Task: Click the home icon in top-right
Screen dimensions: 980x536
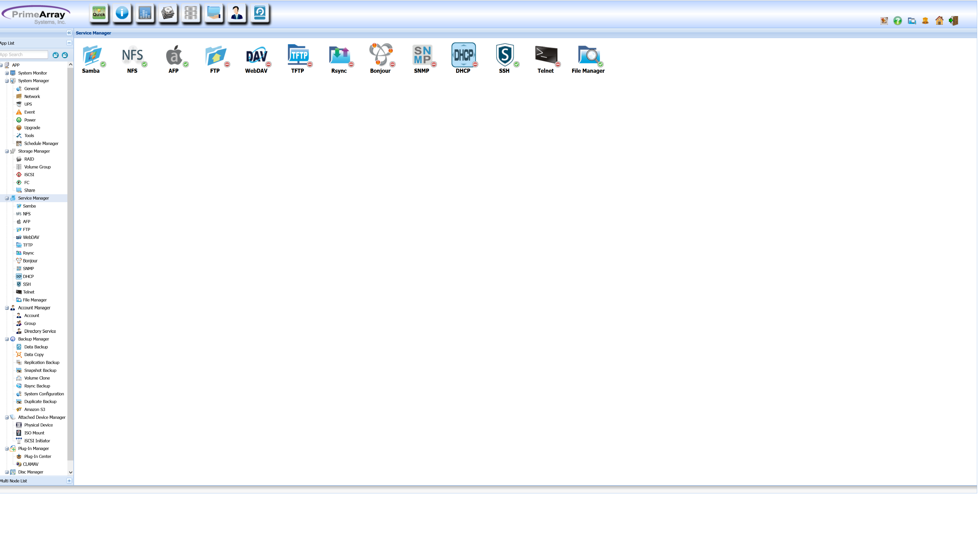Action: (x=940, y=21)
